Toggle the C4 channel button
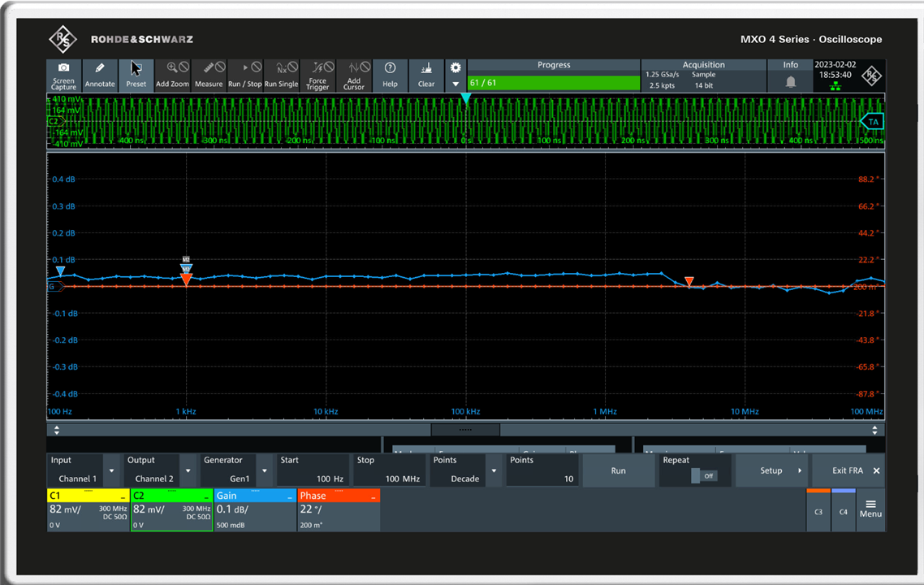924x585 pixels. pyautogui.click(x=844, y=511)
